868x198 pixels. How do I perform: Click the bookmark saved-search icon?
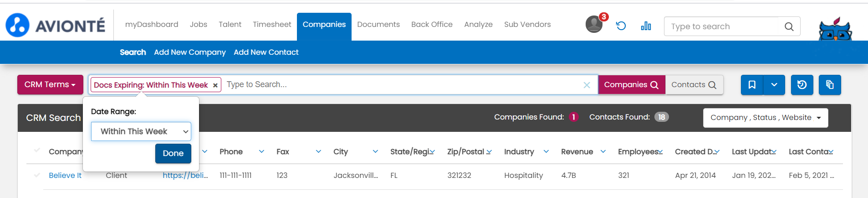pyautogui.click(x=752, y=85)
